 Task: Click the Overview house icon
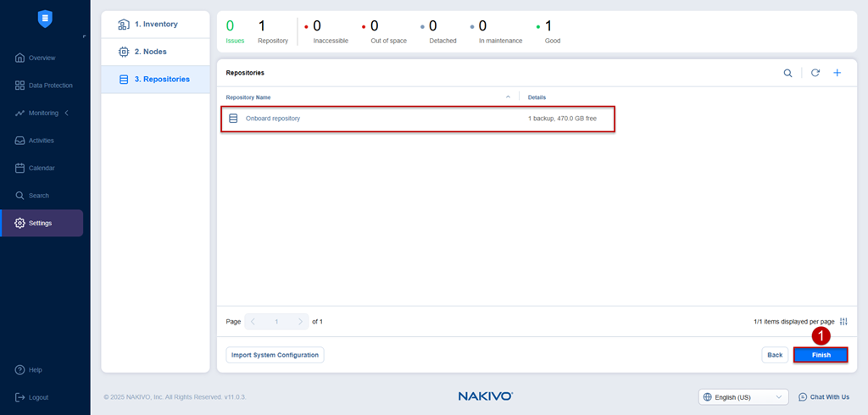[20, 58]
